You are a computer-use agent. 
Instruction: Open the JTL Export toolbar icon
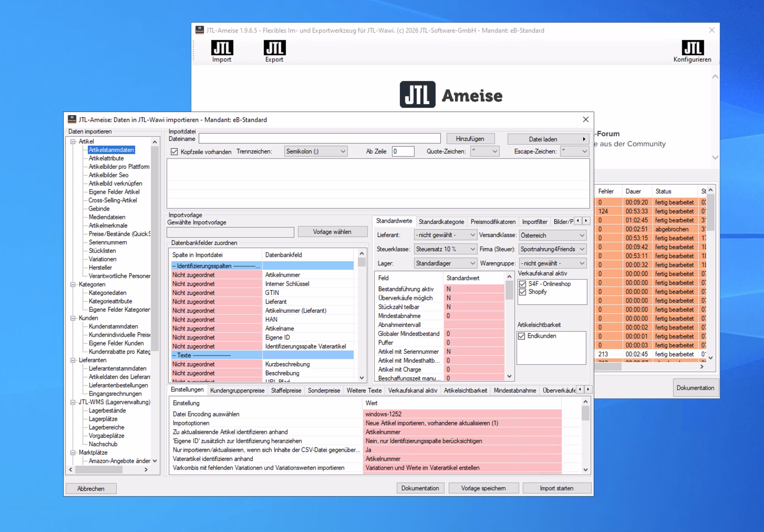click(274, 51)
